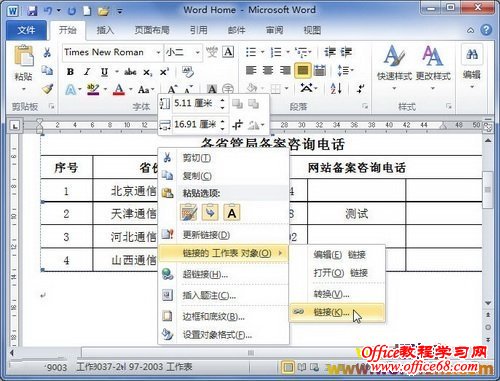500x381 pixels.
Task: Click the Text Effects glowing A icon
Action: (71, 89)
